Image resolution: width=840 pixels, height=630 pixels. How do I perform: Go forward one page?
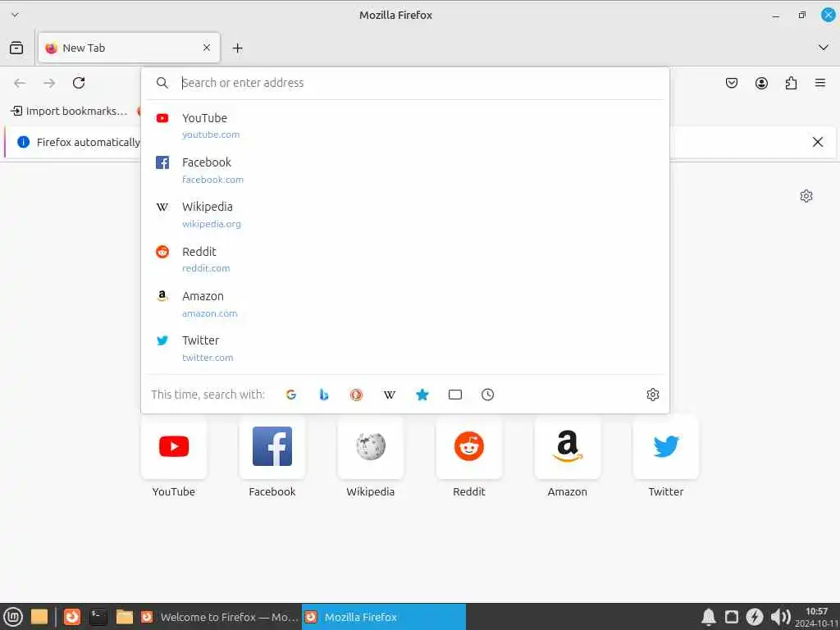click(x=49, y=83)
